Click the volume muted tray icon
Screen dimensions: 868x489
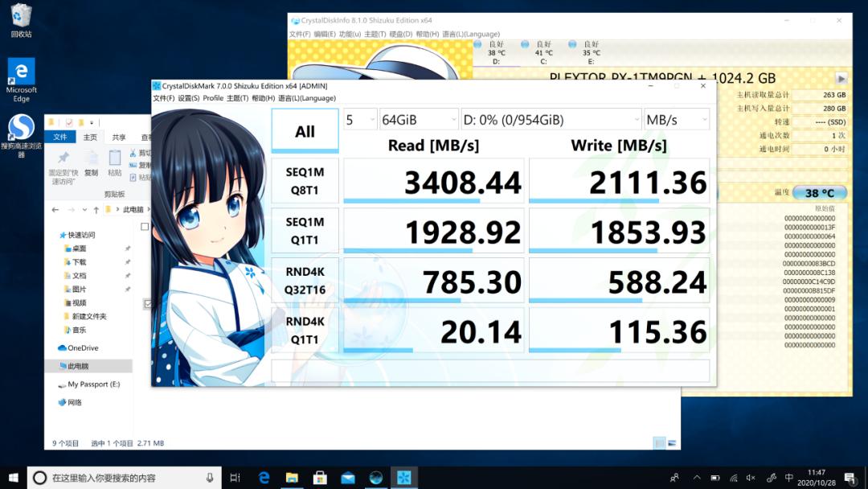pyautogui.click(x=751, y=478)
